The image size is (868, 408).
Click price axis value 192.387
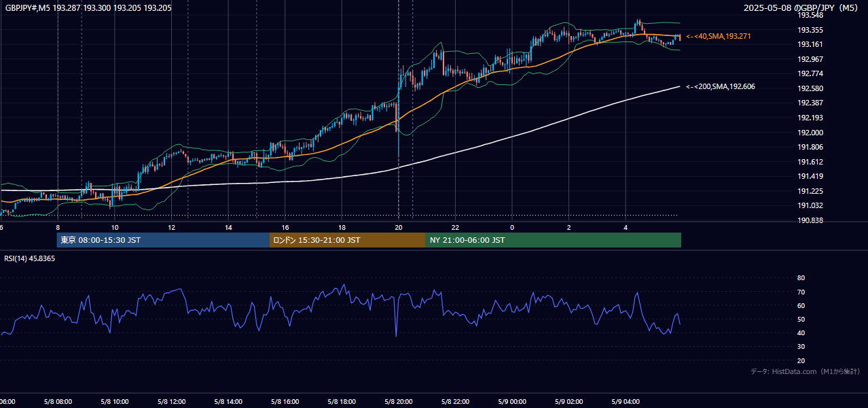pos(810,103)
